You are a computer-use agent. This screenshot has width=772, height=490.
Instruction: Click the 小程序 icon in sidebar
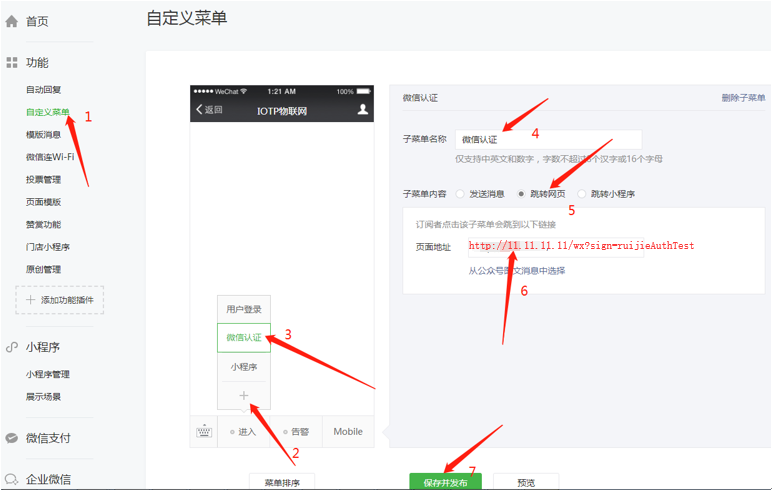pyautogui.click(x=12, y=347)
